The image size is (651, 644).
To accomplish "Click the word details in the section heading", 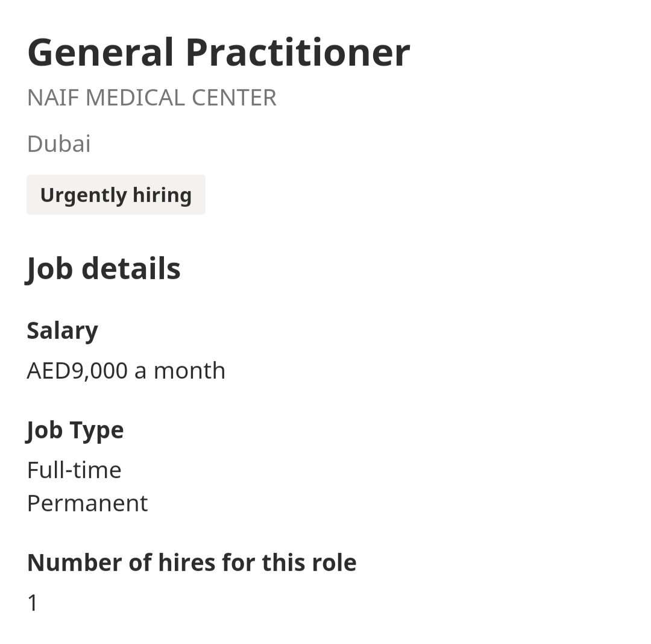I will point(131,268).
